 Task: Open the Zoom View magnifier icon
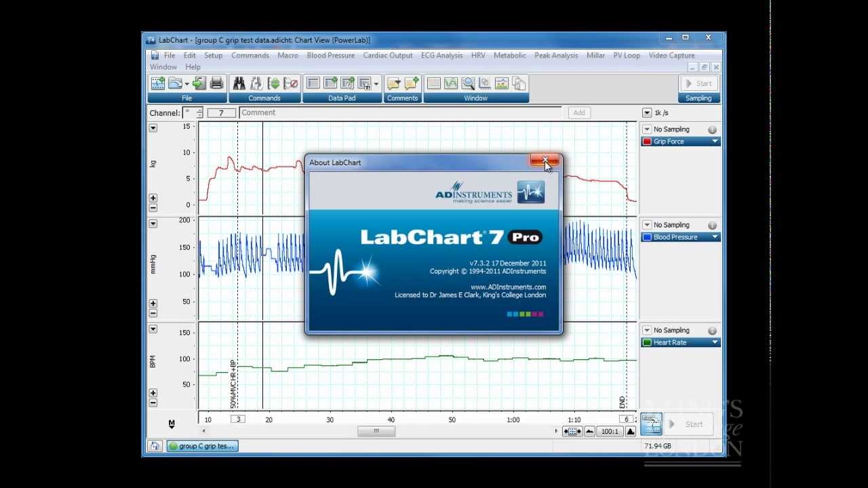[468, 83]
